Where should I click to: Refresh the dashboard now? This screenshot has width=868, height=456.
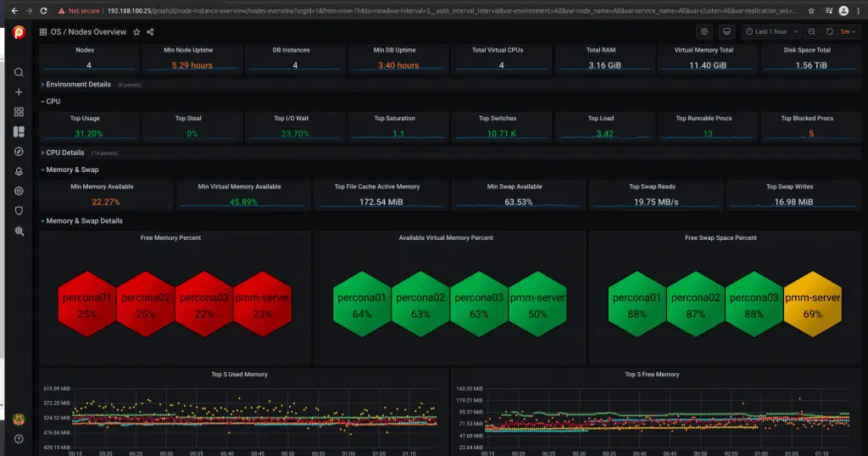pyautogui.click(x=830, y=31)
